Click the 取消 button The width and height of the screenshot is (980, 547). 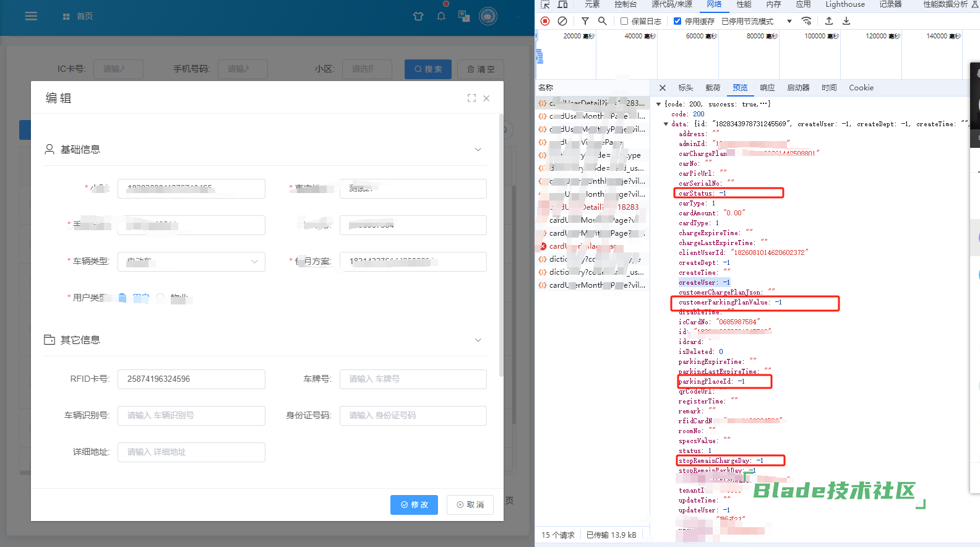pyautogui.click(x=470, y=505)
